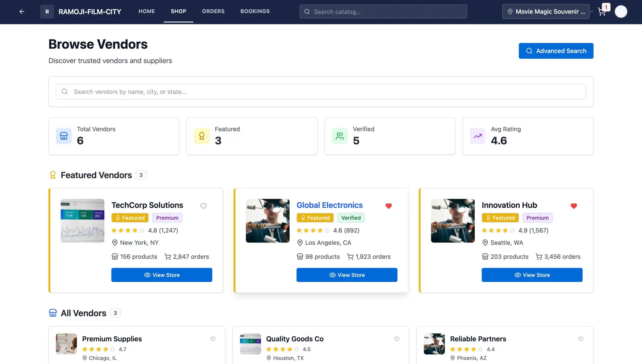642x364 pixels.
Task: Select the Shop tab
Action: click(x=179, y=11)
